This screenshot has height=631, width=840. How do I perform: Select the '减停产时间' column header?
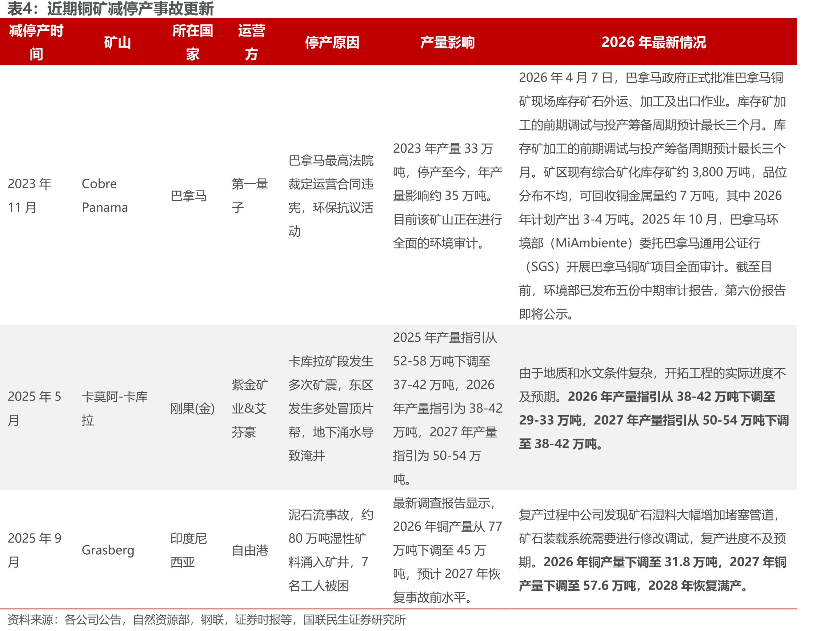point(36,42)
